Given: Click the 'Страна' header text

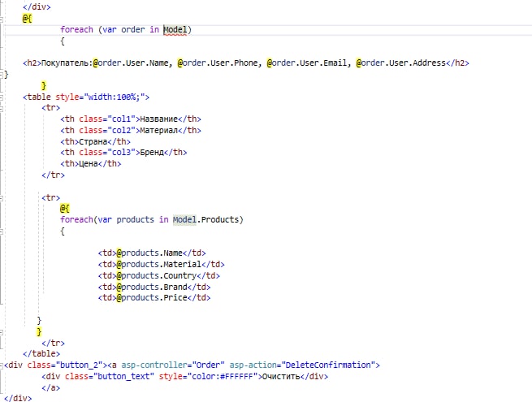Looking at the screenshot, I should point(93,142).
